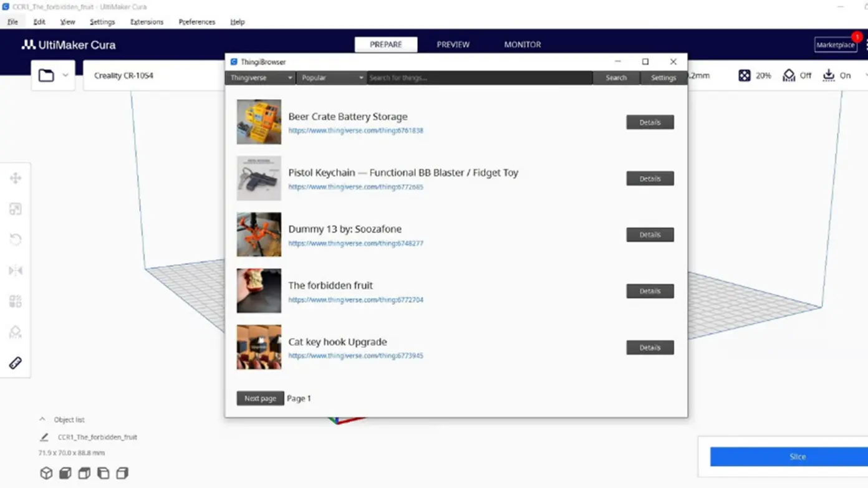
Task: Open the Per Model Settings tool
Action: coord(16,301)
